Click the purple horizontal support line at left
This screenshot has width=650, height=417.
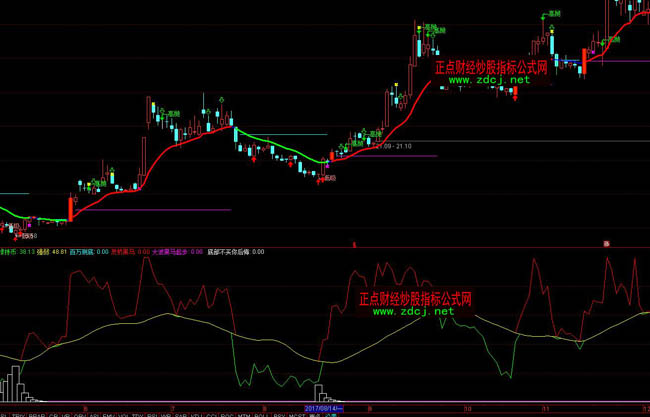(x=150, y=210)
